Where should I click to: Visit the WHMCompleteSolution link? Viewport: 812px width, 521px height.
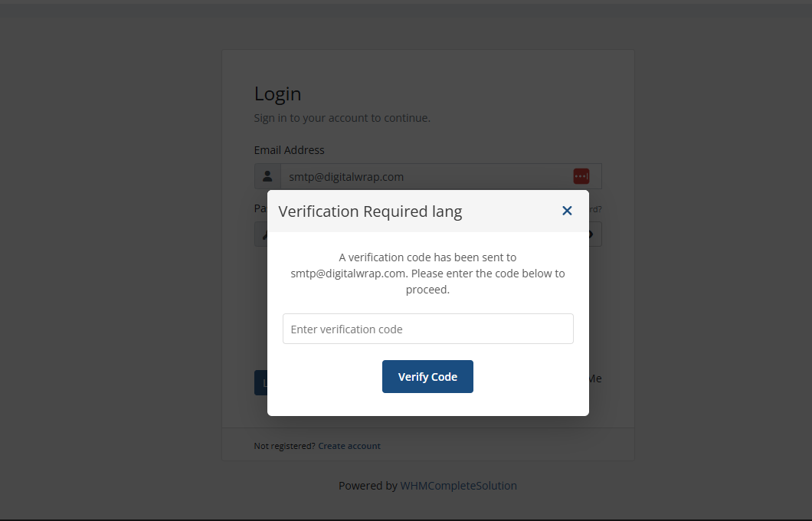pyautogui.click(x=458, y=486)
